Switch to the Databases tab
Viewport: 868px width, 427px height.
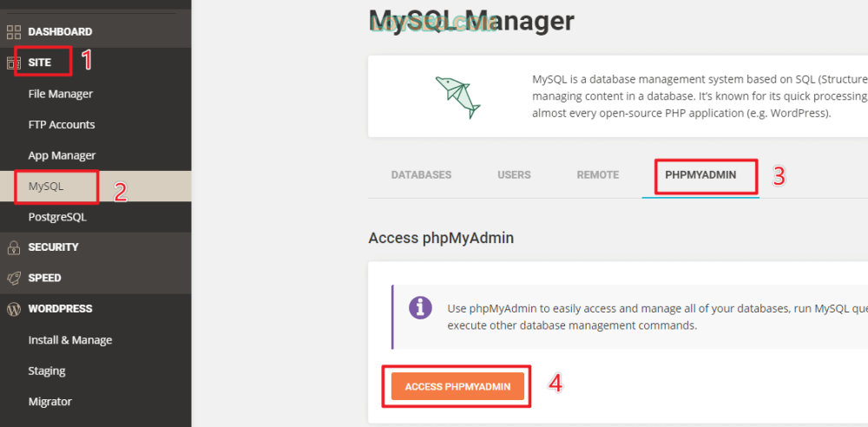pyautogui.click(x=421, y=175)
